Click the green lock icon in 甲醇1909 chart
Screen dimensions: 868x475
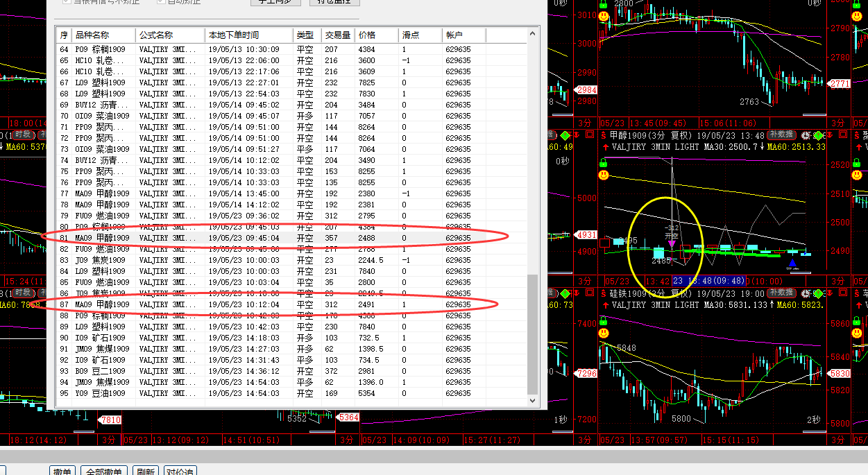[604, 162]
